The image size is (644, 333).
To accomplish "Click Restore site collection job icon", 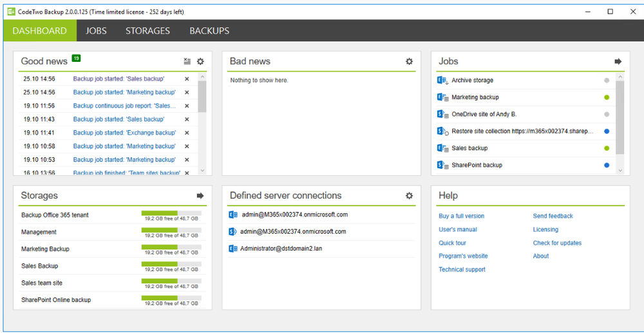I will [443, 131].
